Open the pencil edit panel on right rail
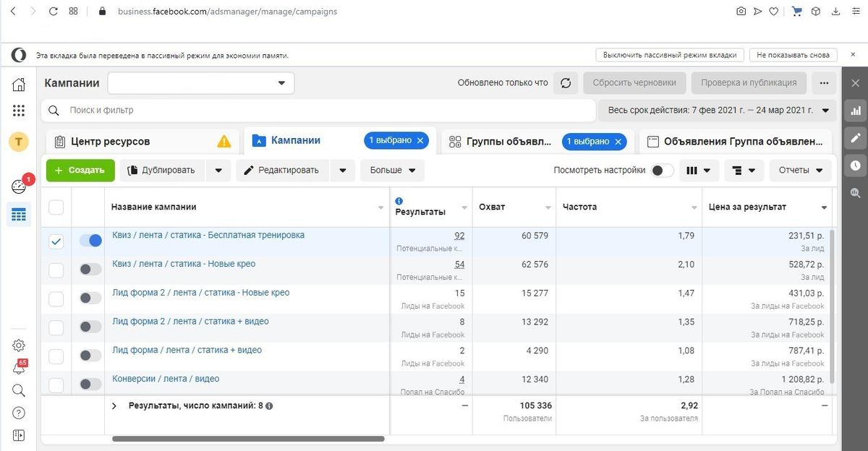 (x=856, y=138)
